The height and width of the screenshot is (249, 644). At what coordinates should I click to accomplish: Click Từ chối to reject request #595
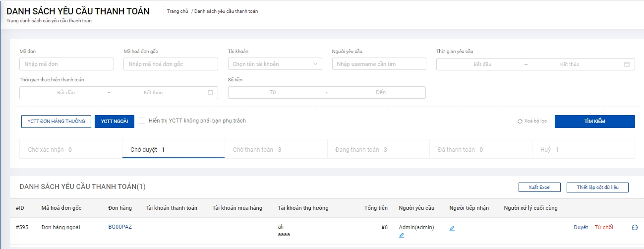(x=604, y=227)
